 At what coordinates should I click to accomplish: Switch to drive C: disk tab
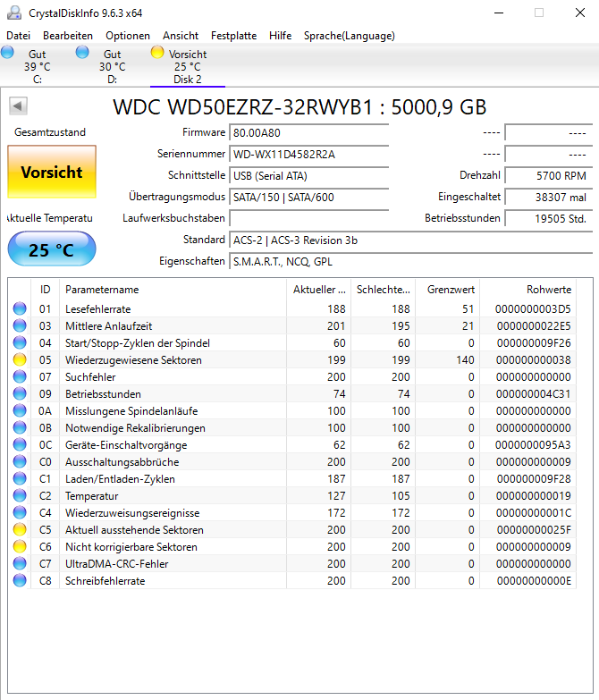pos(38,66)
